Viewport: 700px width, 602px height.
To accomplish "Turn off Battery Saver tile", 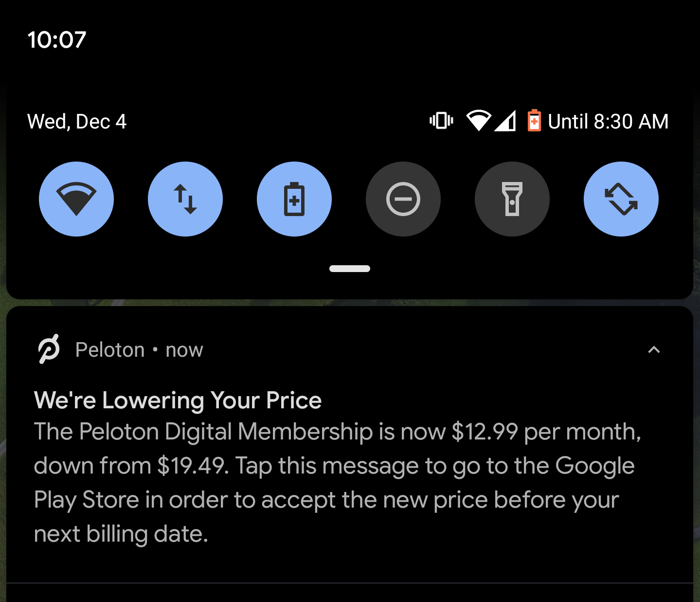I will pos(294,199).
